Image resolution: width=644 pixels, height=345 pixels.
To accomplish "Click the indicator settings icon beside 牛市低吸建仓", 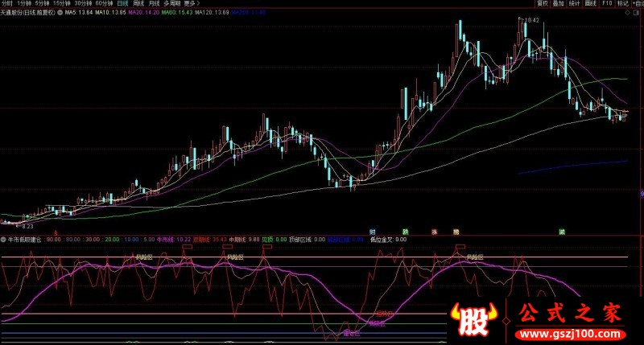I will (4, 239).
